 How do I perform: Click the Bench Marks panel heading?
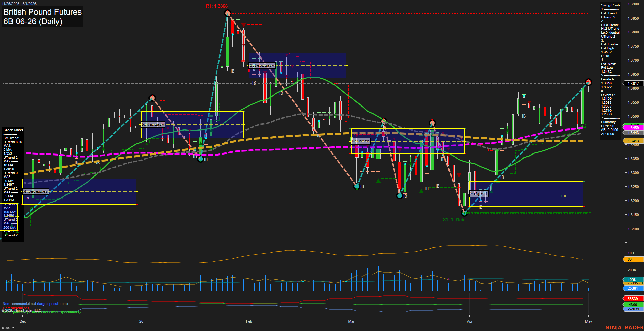click(x=13, y=130)
